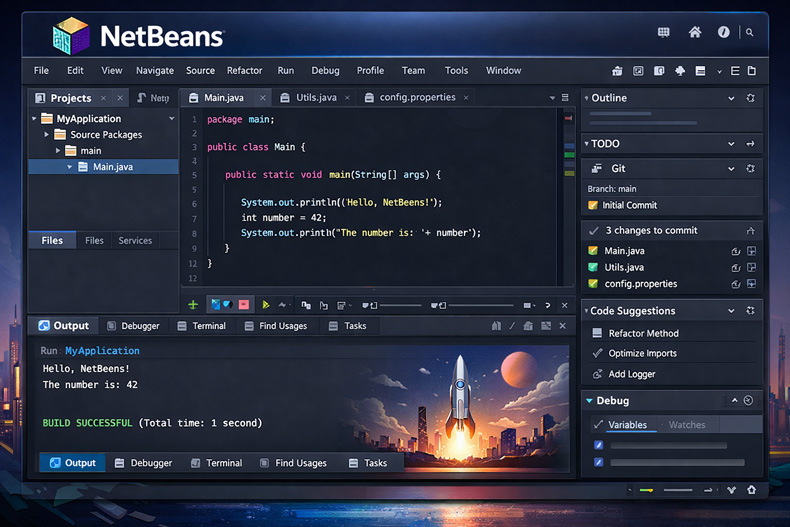Click the home icon in the status bar
The height and width of the screenshot is (527, 790).
click(x=751, y=490)
